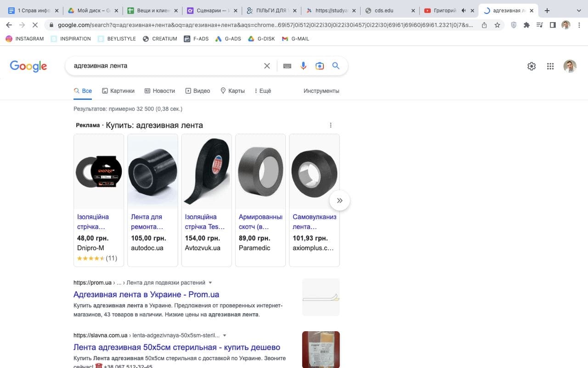This screenshot has height=368, width=588.
Task: Open the Инструменты search tools
Action: (321, 91)
